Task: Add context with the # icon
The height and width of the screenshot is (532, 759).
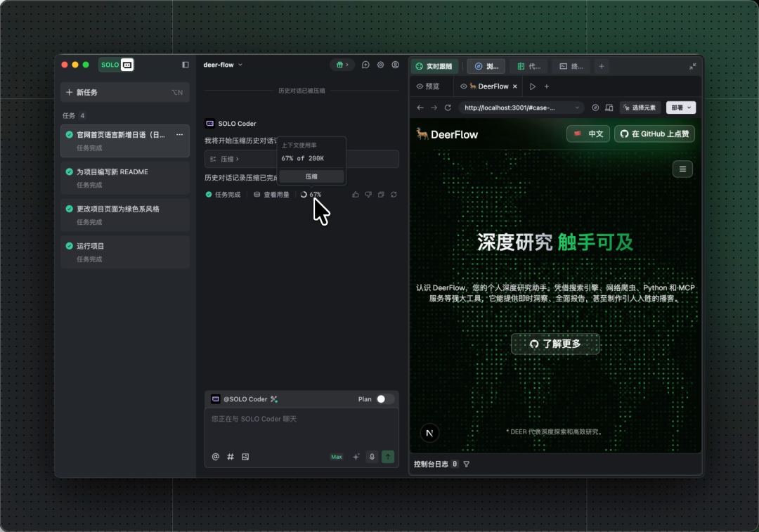Action: click(x=231, y=457)
